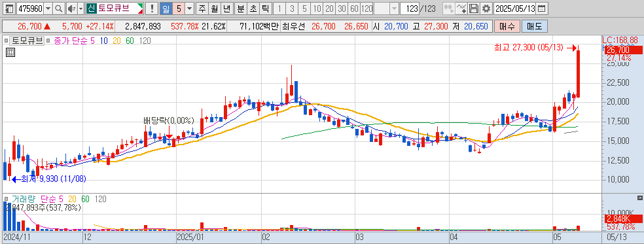Click the current price 26,700 in info bar

tap(29, 27)
